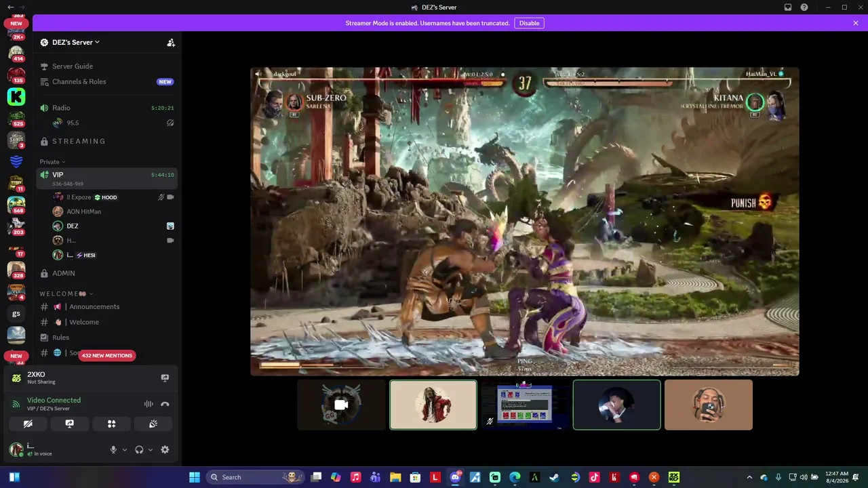
Task: Mute the microphone
Action: [x=113, y=449]
